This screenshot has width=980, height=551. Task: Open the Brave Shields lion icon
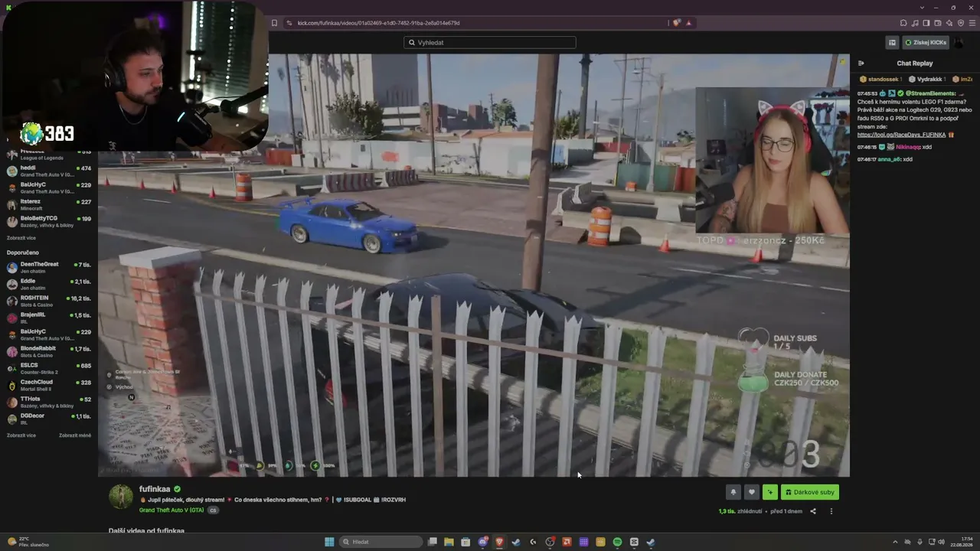(x=676, y=23)
